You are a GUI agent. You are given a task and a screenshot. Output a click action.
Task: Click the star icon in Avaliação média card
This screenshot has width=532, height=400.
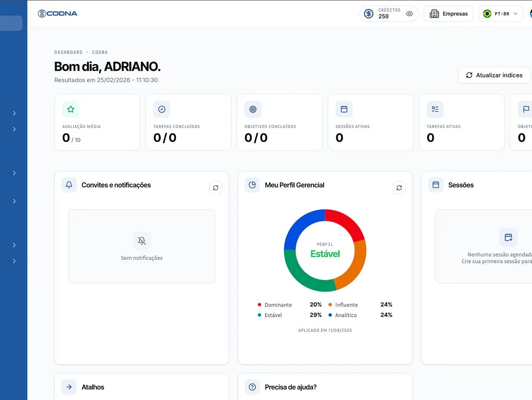click(71, 109)
